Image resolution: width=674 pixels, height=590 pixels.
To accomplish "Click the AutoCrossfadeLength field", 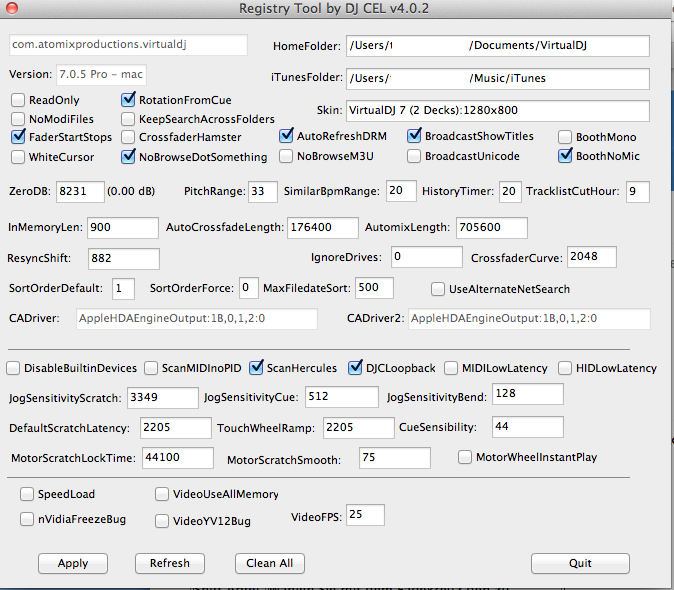I will tap(323, 228).
